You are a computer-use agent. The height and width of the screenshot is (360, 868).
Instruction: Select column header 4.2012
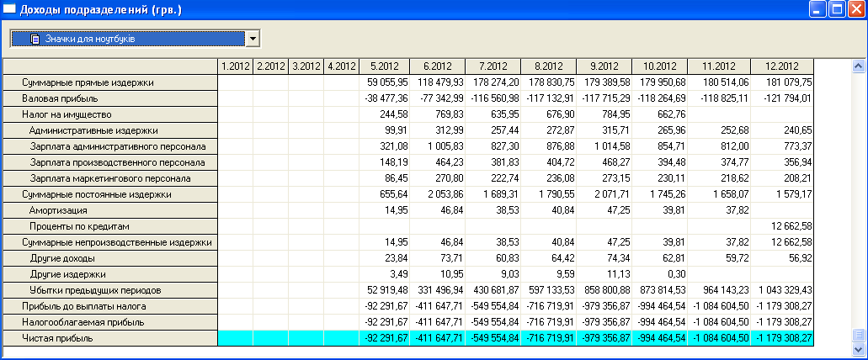(x=342, y=66)
